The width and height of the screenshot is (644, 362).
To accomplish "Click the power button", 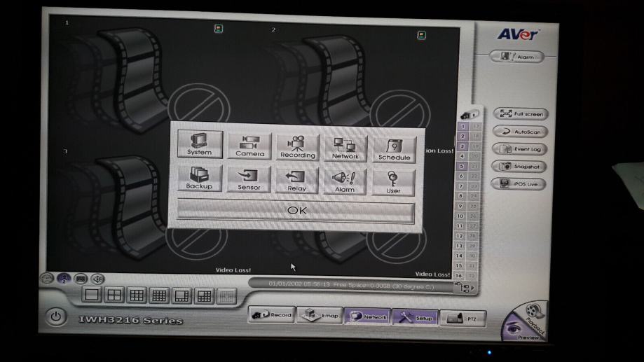I will point(56,317).
